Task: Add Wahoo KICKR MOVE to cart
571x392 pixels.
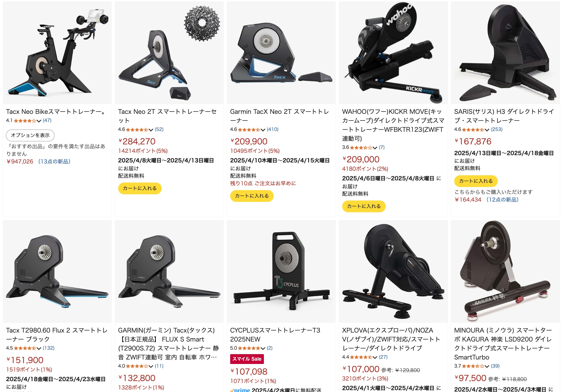Action: 364,206
